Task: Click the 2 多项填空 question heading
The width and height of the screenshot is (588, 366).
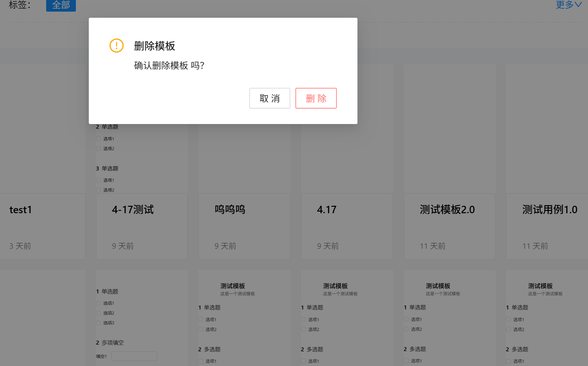Action: click(110, 343)
